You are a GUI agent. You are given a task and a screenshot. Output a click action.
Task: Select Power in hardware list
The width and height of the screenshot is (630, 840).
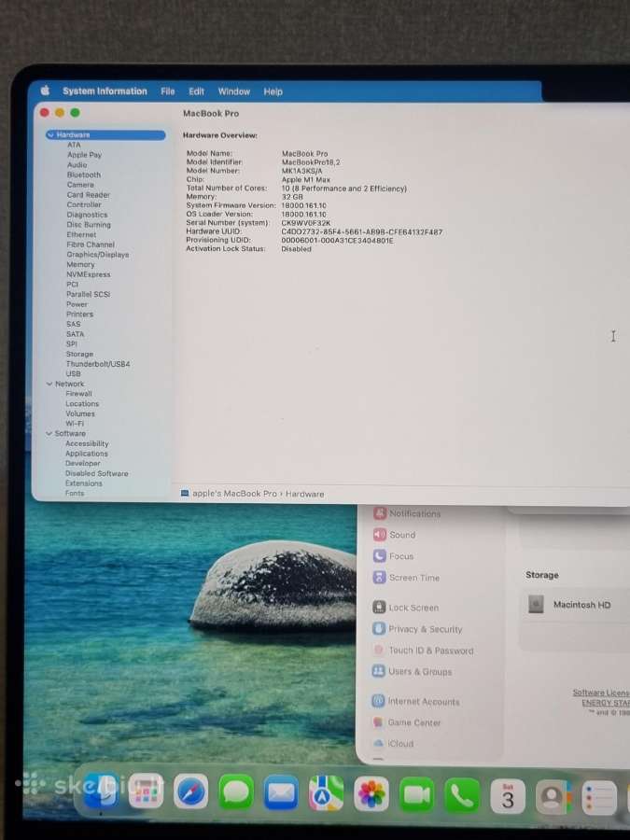pos(77,304)
